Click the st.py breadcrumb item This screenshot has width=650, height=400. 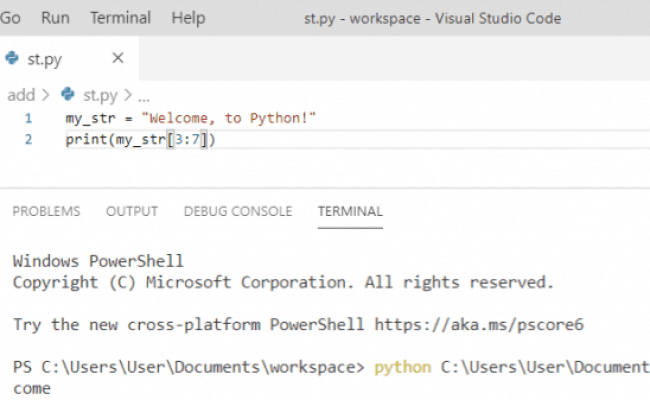tap(100, 96)
